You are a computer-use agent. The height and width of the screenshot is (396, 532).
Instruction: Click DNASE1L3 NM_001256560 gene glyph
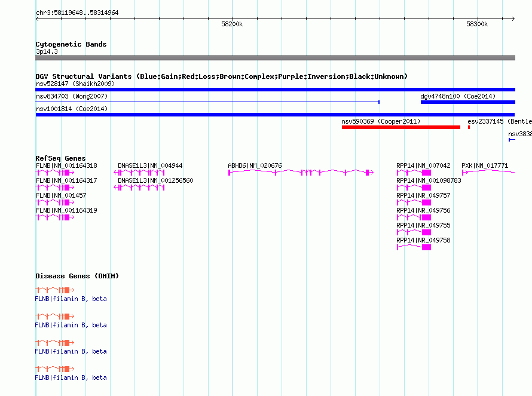pos(139,188)
